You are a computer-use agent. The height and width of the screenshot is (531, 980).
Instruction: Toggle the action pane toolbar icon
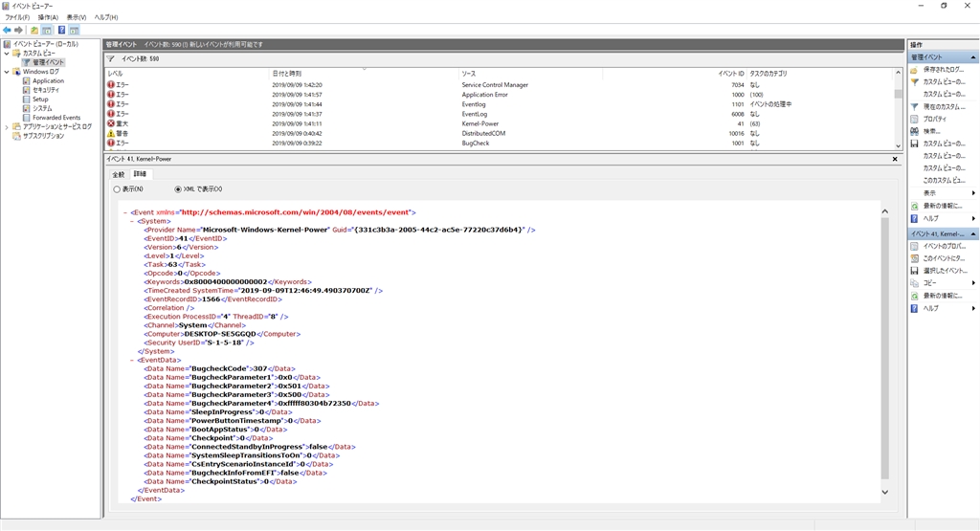75,30
